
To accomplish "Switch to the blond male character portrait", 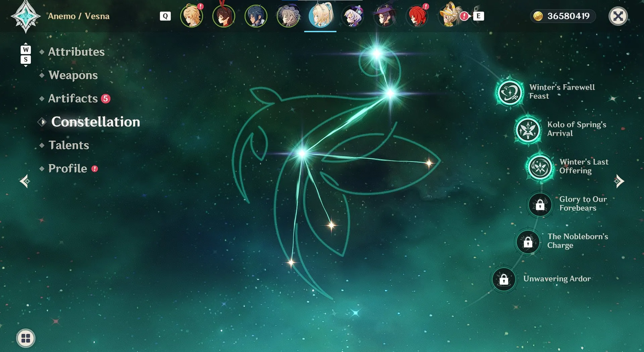I will click(192, 16).
